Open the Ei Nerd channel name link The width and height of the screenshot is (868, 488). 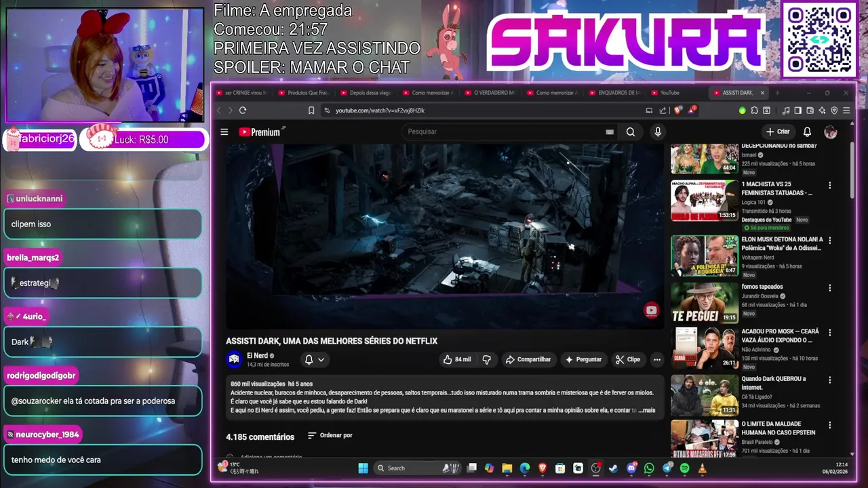257,355
